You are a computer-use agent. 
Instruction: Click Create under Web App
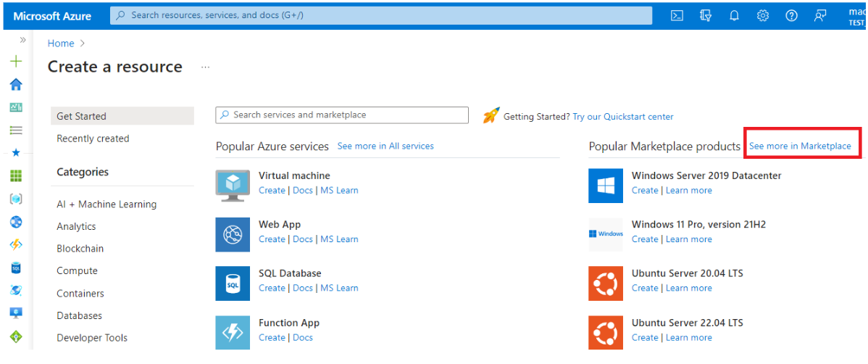(272, 239)
